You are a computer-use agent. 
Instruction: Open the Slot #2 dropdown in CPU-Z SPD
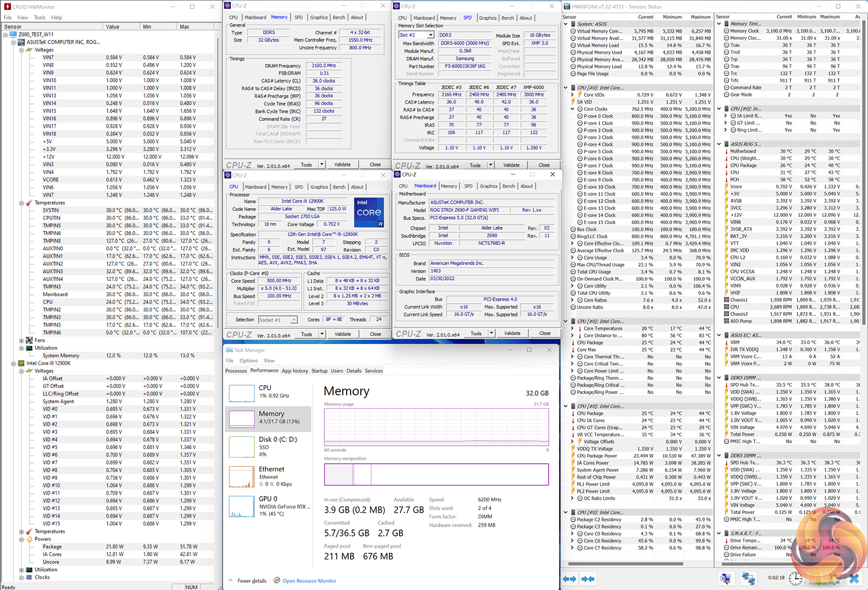point(431,35)
